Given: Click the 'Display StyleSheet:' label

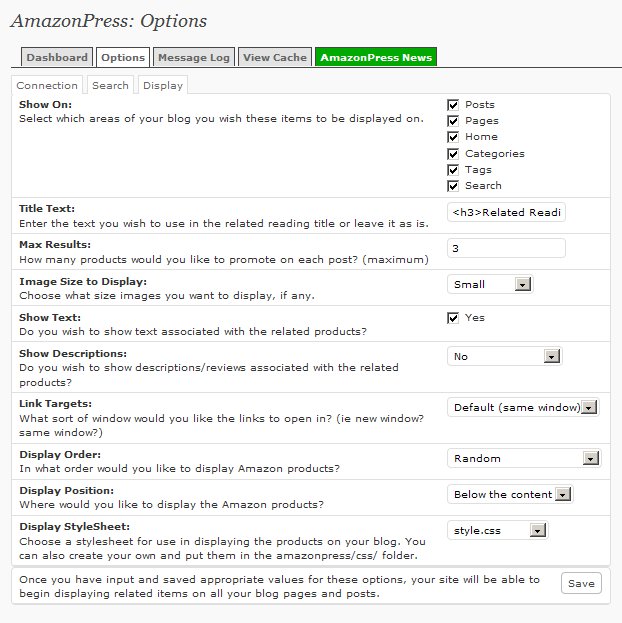Looking at the screenshot, I should [x=75, y=526].
